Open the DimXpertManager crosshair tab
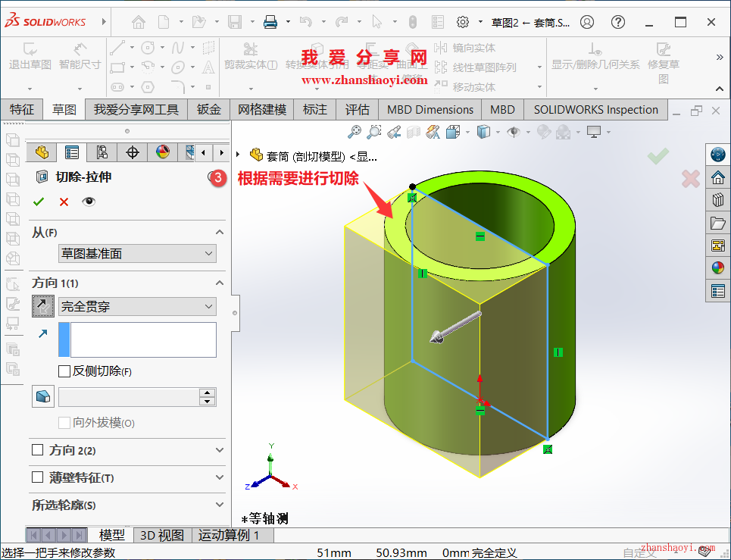The image size is (731, 560). pos(133,152)
